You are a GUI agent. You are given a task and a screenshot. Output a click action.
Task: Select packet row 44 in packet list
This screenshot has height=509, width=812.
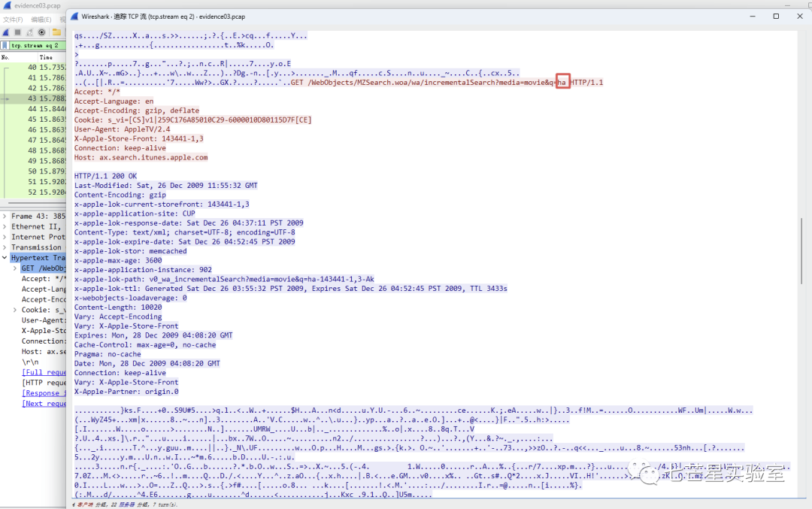coord(34,109)
